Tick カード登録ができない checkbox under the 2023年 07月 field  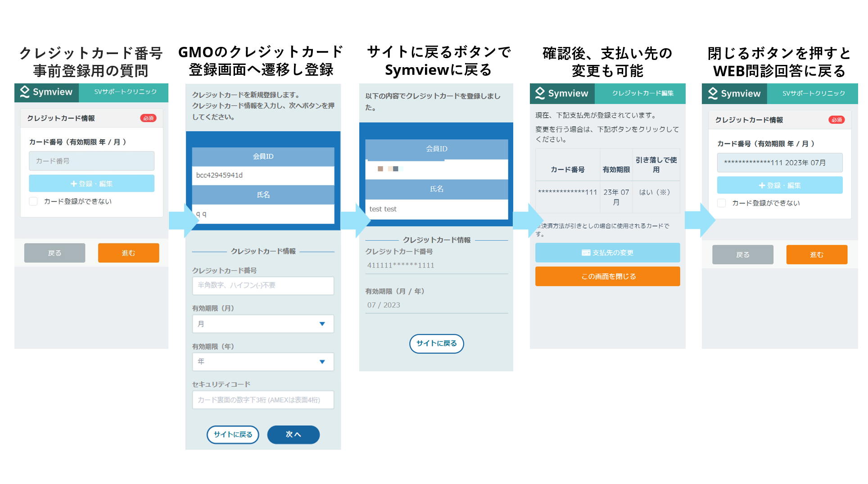coord(721,203)
